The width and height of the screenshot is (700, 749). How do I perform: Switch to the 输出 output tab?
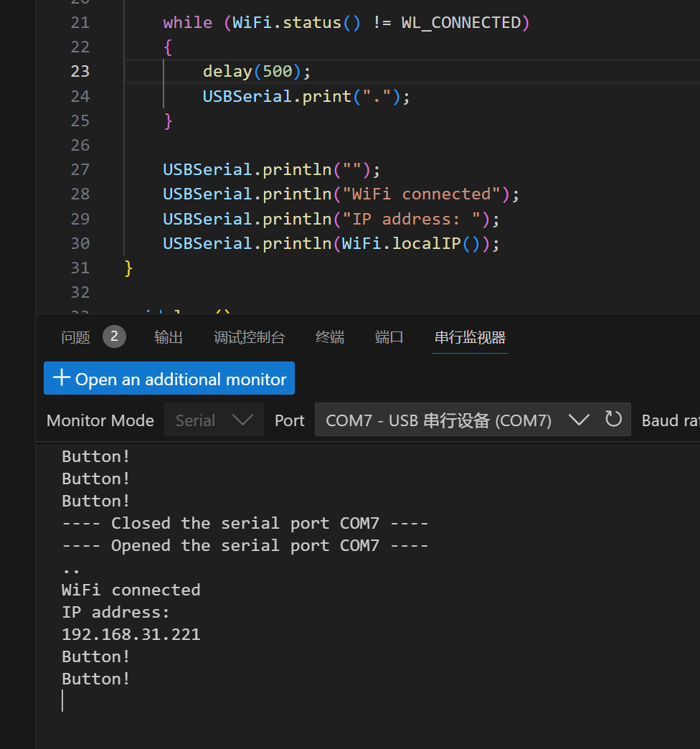[169, 337]
